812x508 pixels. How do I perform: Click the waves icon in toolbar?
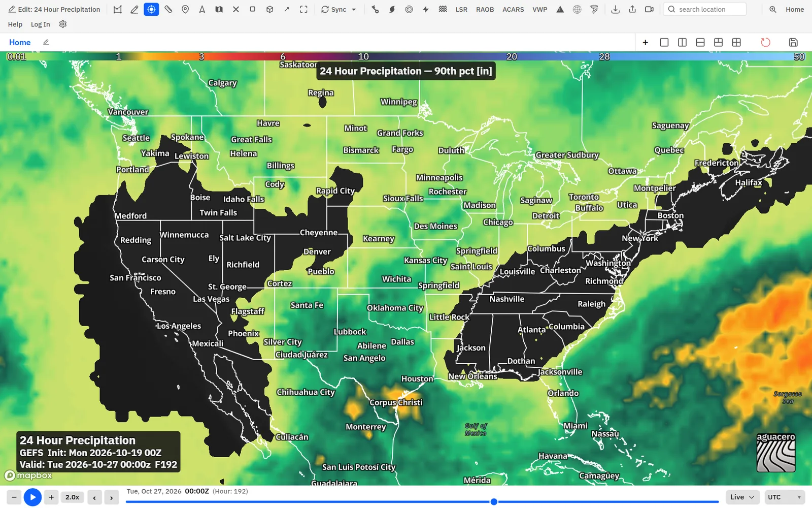443,9
